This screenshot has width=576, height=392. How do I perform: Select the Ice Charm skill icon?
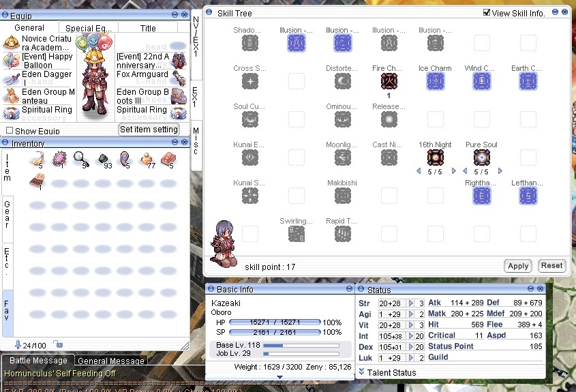pyautogui.click(x=435, y=81)
